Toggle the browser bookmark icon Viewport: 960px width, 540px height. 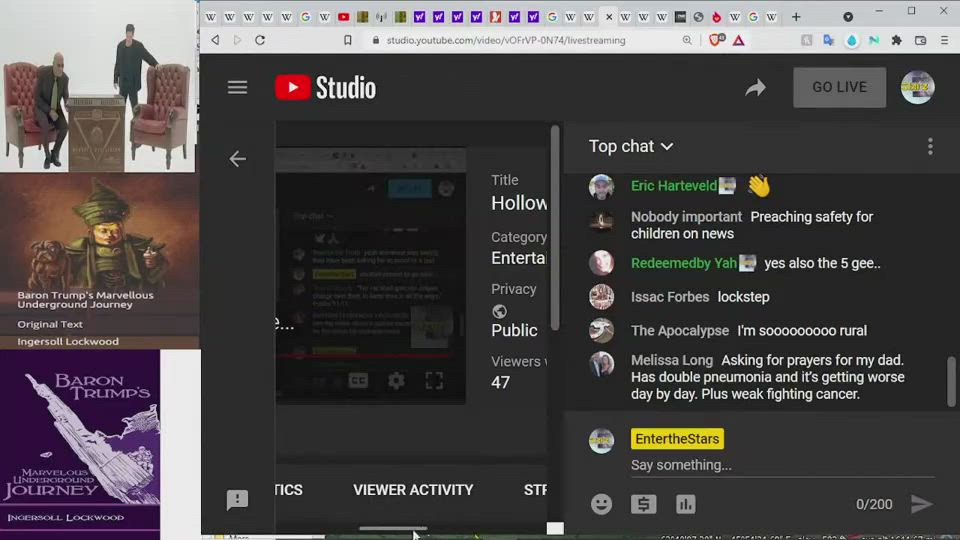coord(348,40)
